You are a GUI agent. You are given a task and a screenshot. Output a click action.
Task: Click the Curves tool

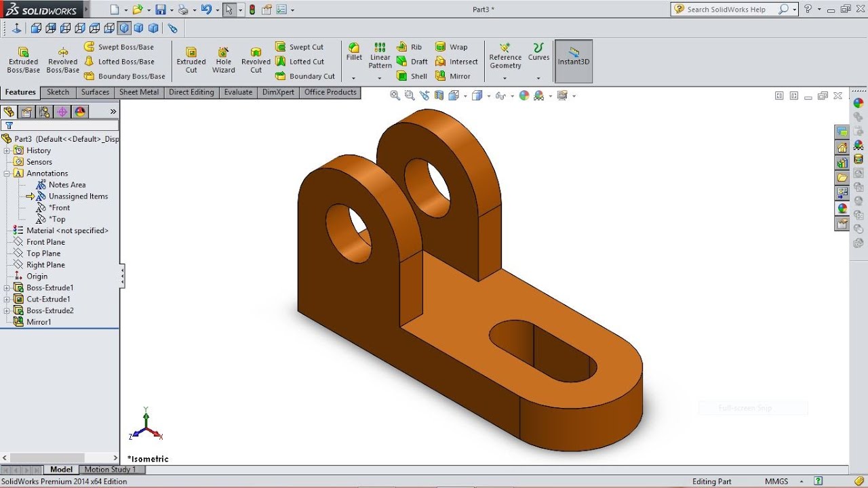tap(538, 52)
